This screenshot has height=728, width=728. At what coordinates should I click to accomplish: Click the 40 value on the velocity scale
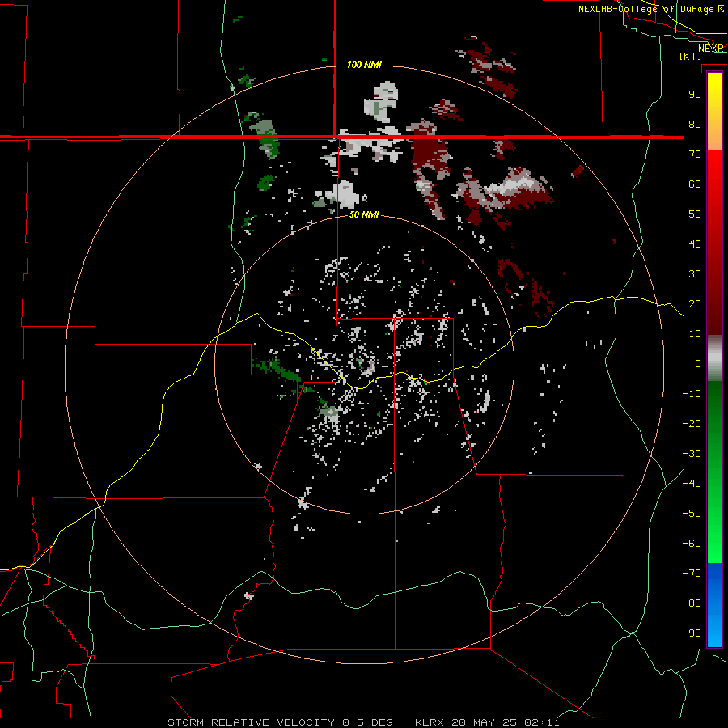695,243
